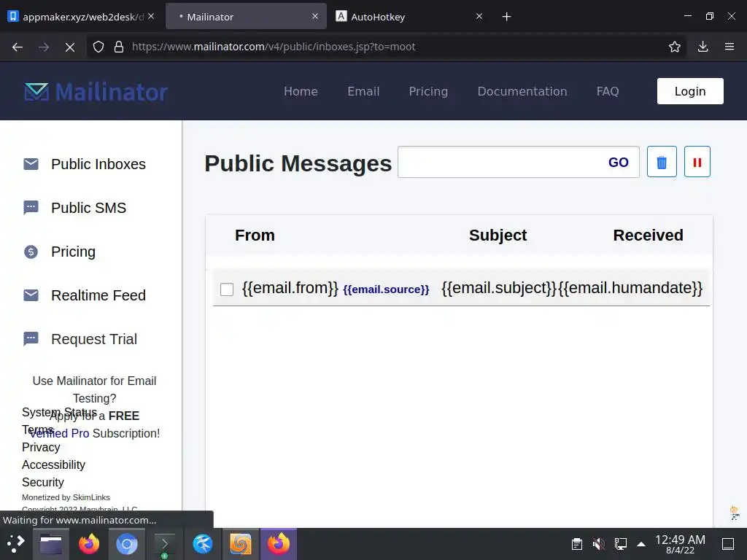Open the clipboard tray icon
Image resolution: width=747 pixels, height=560 pixels.
(x=577, y=544)
